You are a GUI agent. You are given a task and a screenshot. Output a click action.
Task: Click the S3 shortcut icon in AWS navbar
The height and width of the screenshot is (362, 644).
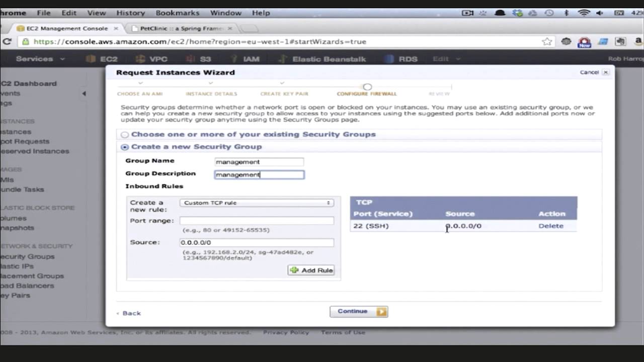click(x=191, y=59)
